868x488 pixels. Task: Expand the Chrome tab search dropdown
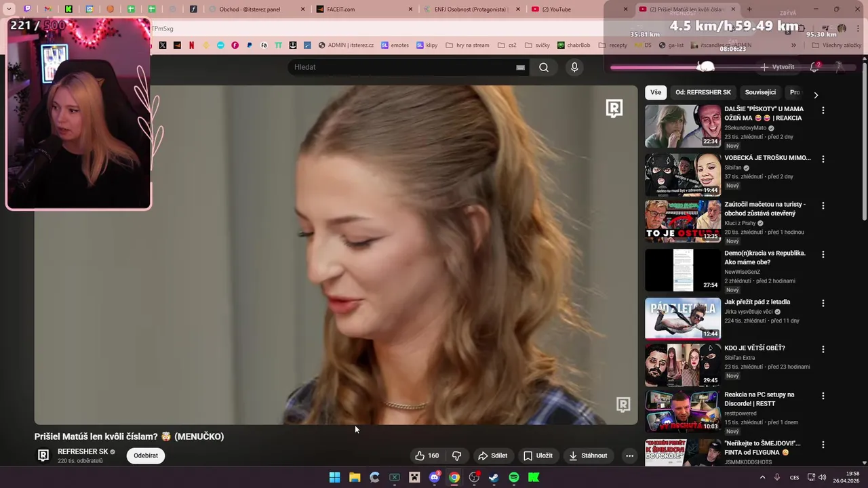pos(9,9)
